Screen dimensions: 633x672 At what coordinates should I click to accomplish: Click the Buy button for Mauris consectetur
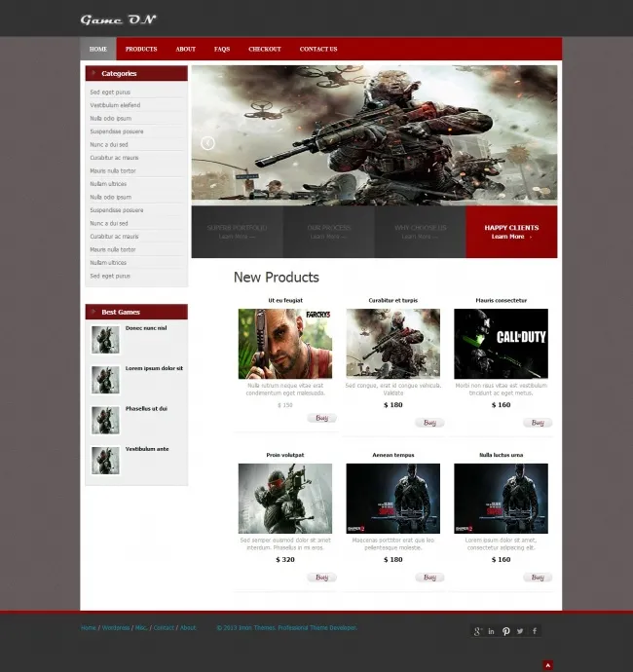538,423
